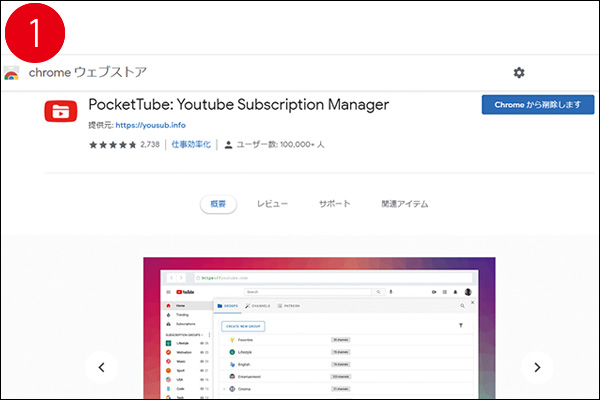Click the PocketTube preview screenshot image
The width and height of the screenshot is (600, 400).
[319, 328]
